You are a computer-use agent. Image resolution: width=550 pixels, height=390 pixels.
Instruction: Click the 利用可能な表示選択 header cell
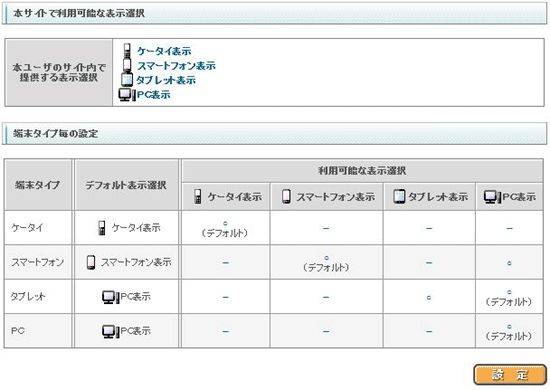click(x=362, y=171)
